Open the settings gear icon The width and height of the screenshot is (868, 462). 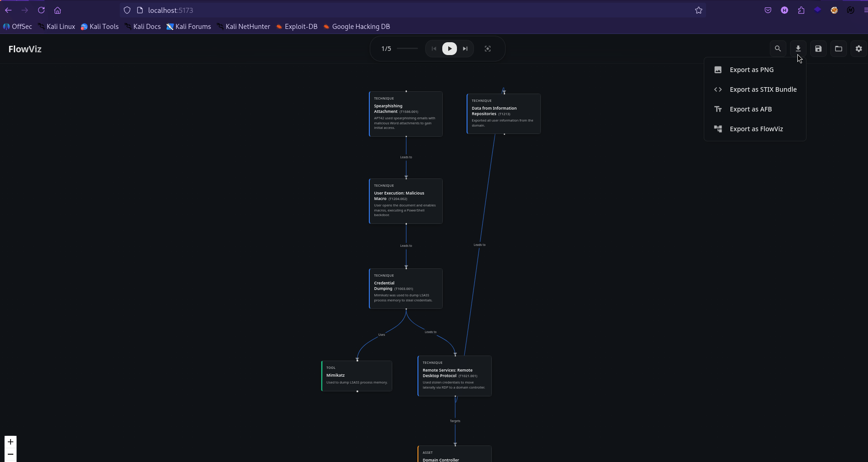858,49
